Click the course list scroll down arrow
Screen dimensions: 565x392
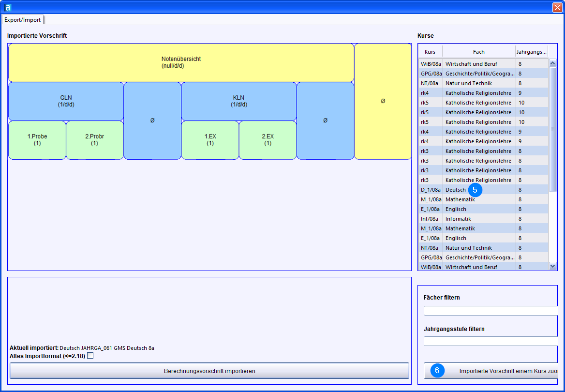(x=553, y=266)
